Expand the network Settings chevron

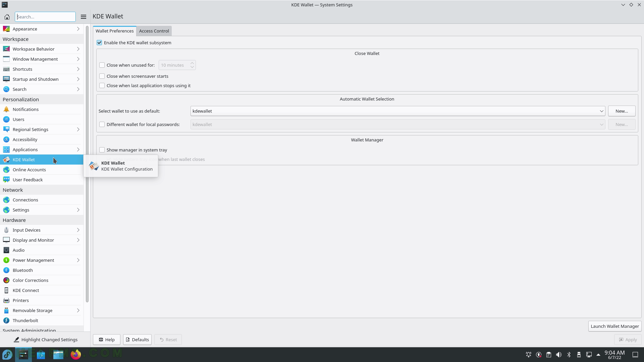[x=78, y=210]
